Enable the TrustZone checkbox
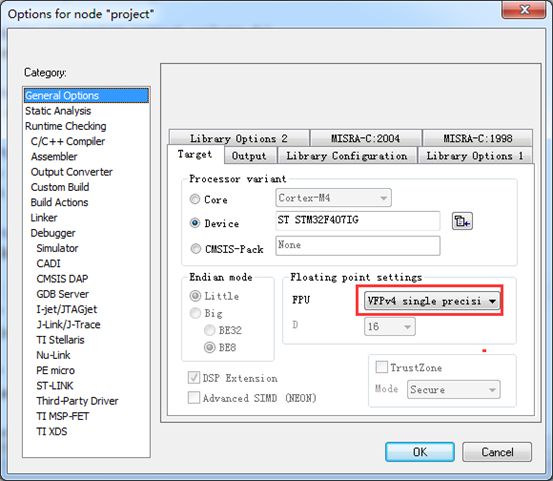 click(381, 367)
